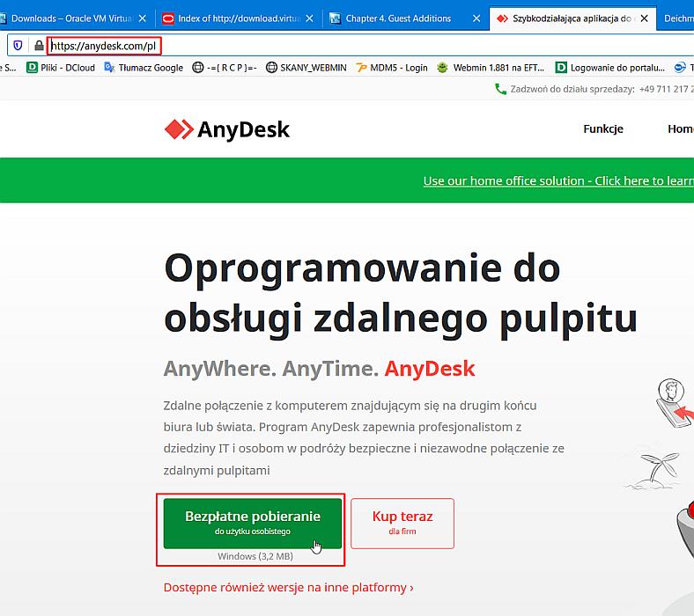Open the SKANY_WEBMIN bookmark

[x=306, y=67]
